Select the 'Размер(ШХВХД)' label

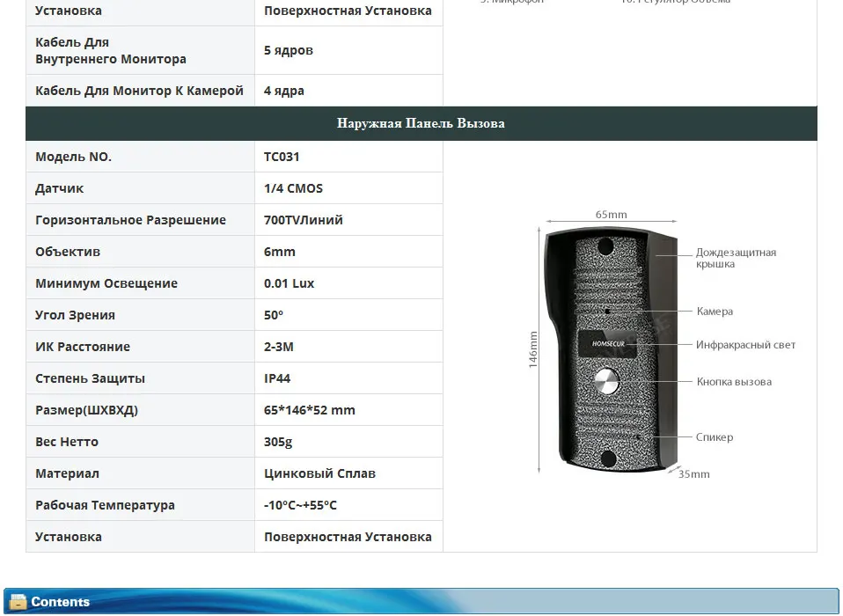pyautogui.click(x=86, y=411)
